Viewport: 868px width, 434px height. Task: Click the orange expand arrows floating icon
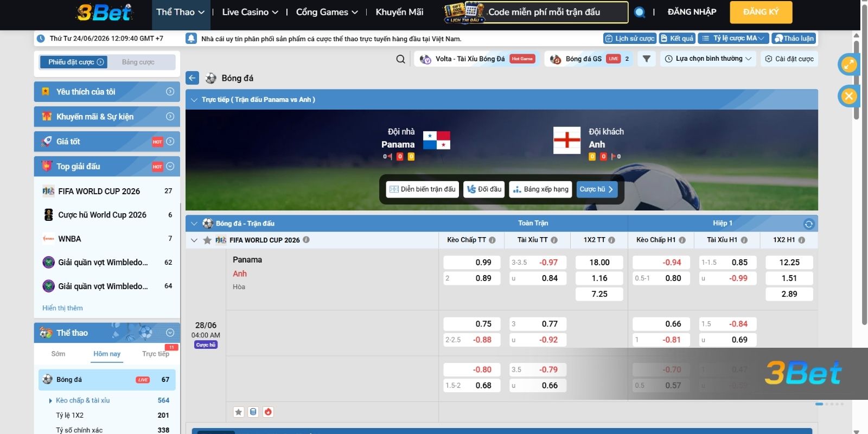[x=848, y=65]
